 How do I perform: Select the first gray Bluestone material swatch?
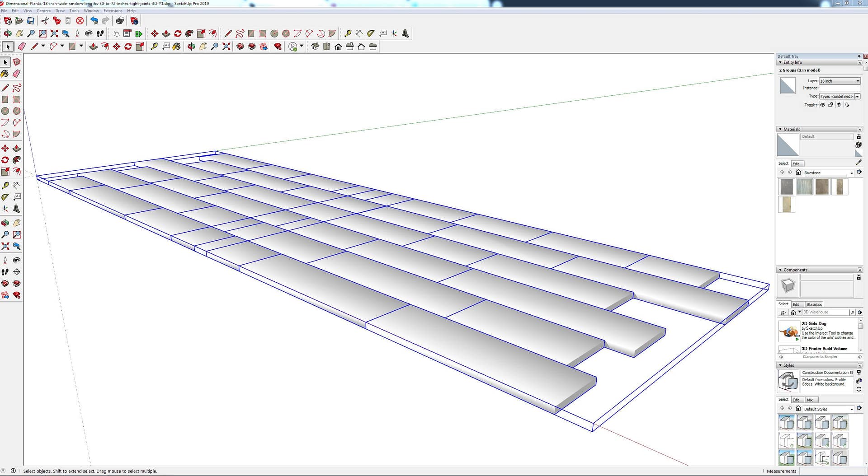pyautogui.click(x=787, y=187)
